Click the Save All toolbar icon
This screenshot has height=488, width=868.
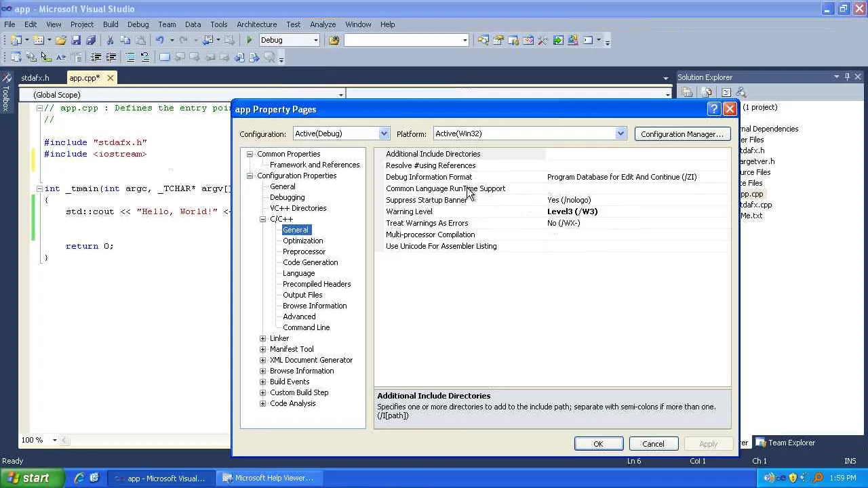click(x=91, y=41)
